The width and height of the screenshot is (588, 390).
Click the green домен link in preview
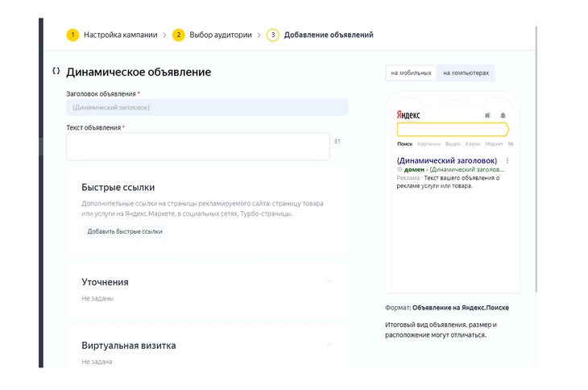tap(414, 169)
